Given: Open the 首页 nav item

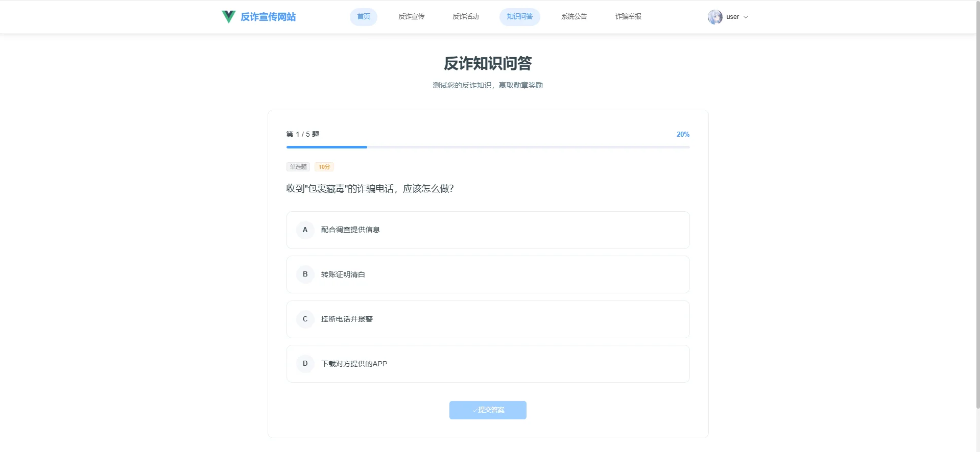Looking at the screenshot, I should (364, 17).
